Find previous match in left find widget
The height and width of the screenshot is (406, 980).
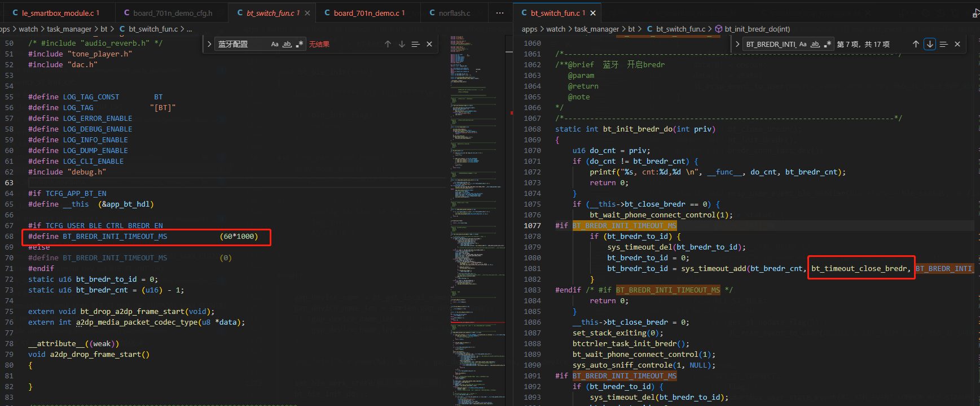[x=388, y=44]
